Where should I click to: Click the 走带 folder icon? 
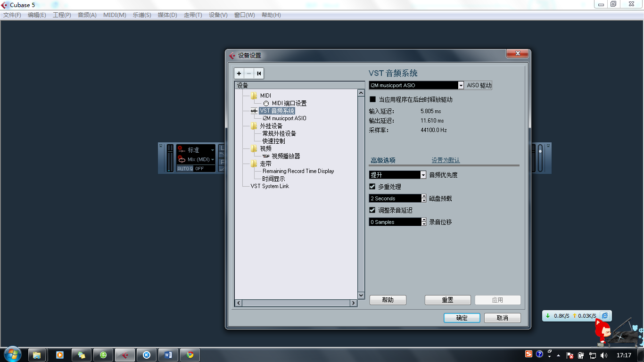(254, 164)
